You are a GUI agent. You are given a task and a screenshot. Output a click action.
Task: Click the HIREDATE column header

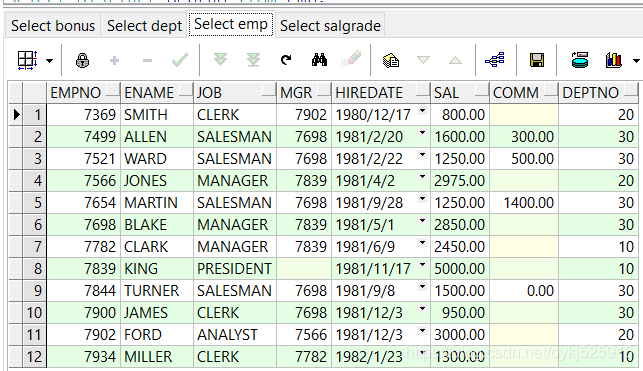point(381,93)
